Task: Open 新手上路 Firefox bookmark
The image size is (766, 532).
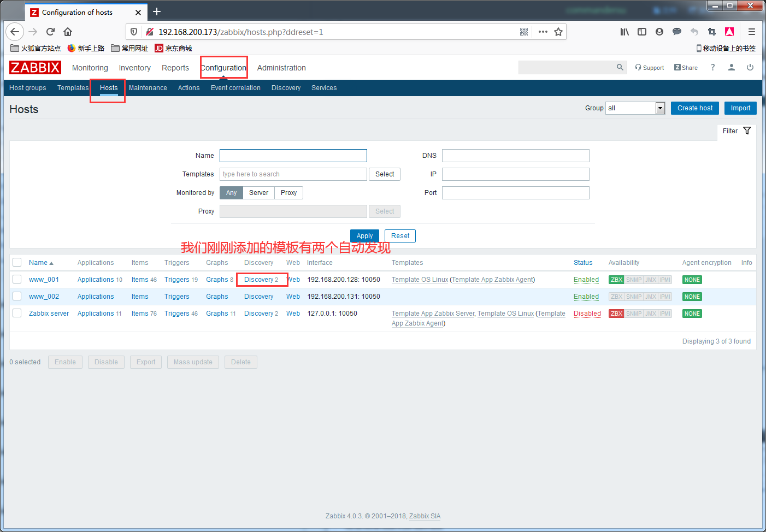Action: click(86, 48)
